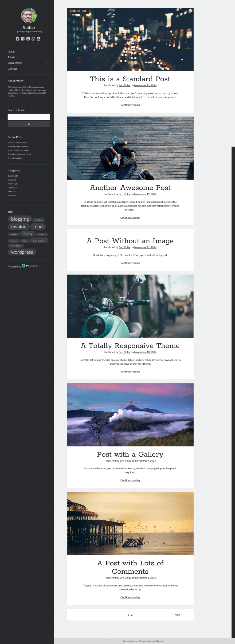Go to page 2 of posts
The image size is (235, 644).
coord(132,615)
